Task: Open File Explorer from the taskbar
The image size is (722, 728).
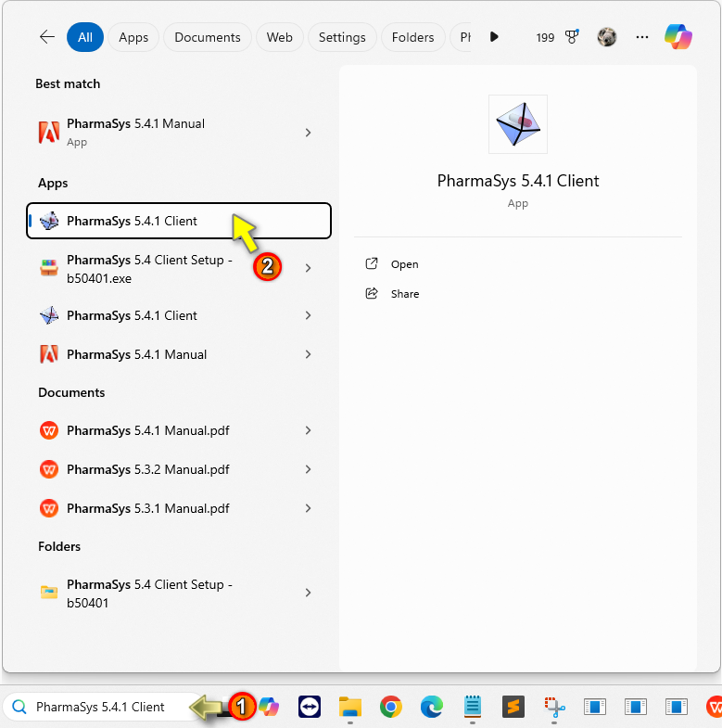Action: tap(349, 707)
